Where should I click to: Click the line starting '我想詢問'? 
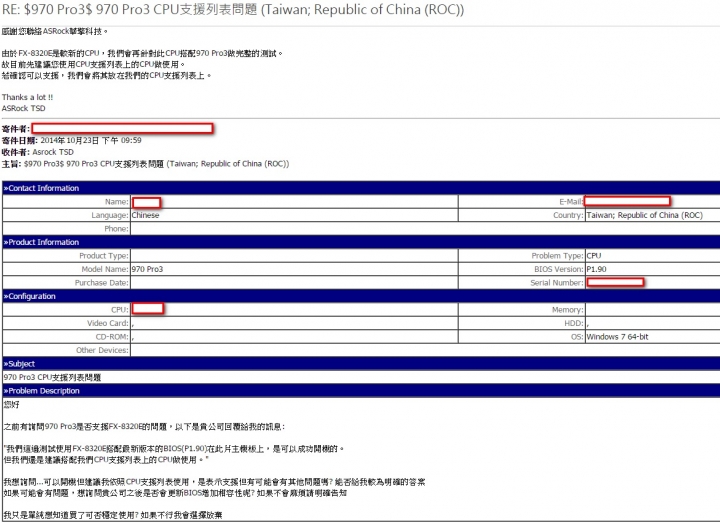click(x=214, y=482)
